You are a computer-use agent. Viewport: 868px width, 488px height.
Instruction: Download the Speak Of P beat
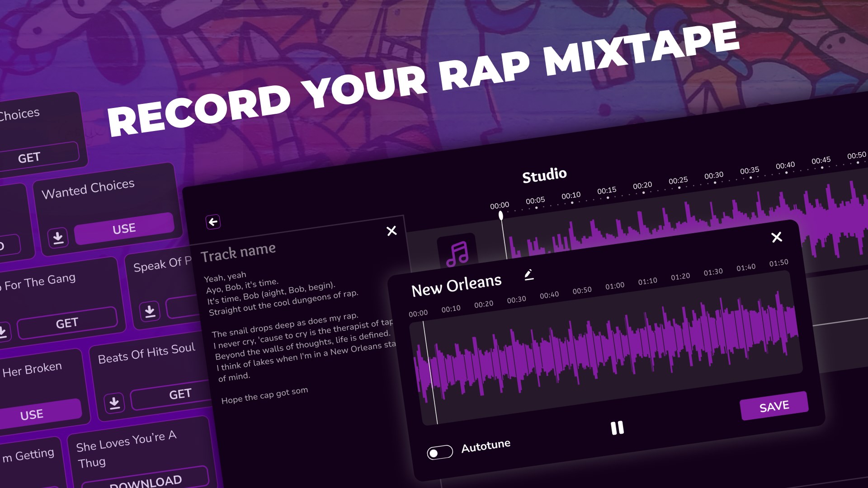pos(150,311)
